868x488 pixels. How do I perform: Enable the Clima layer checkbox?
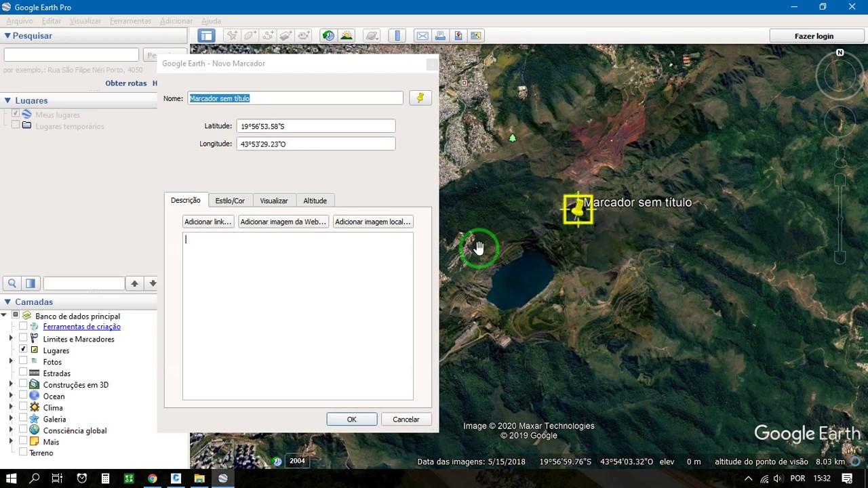(x=23, y=407)
